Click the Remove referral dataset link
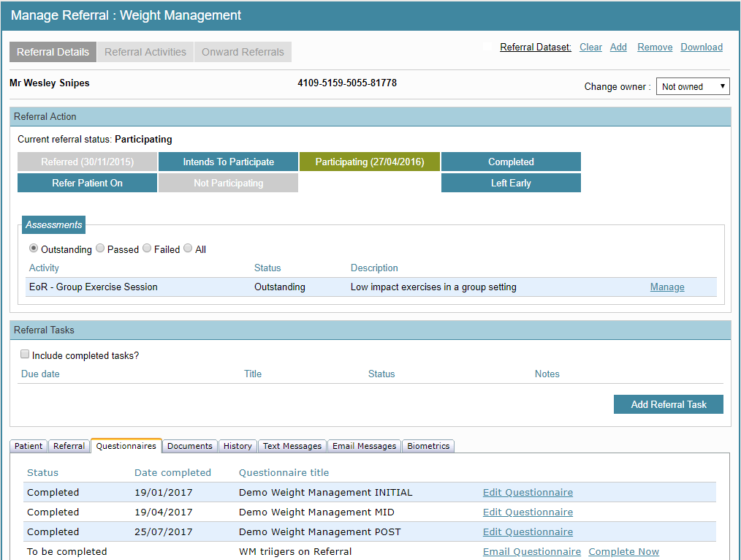The image size is (741, 560). tap(655, 48)
